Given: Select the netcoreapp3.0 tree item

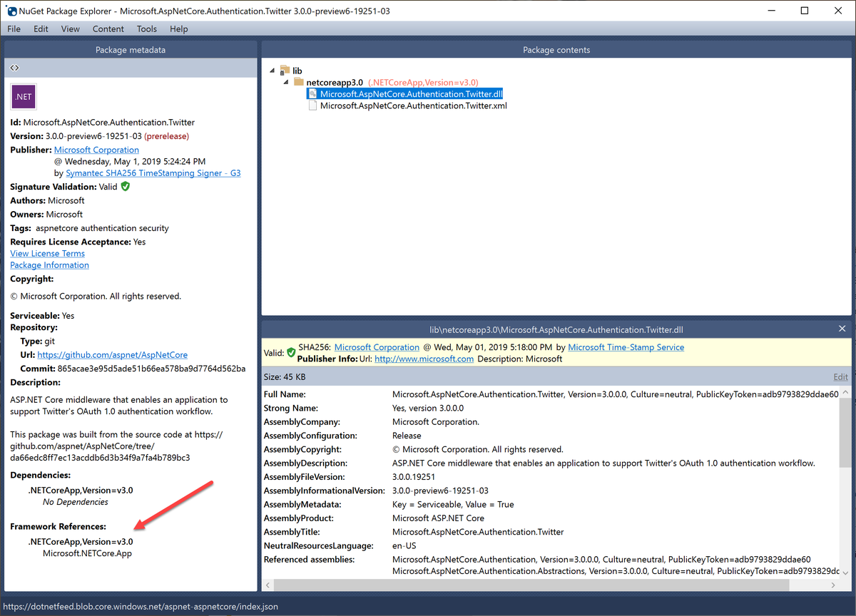Looking at the screenshot, I should click(x=335, y=82).
